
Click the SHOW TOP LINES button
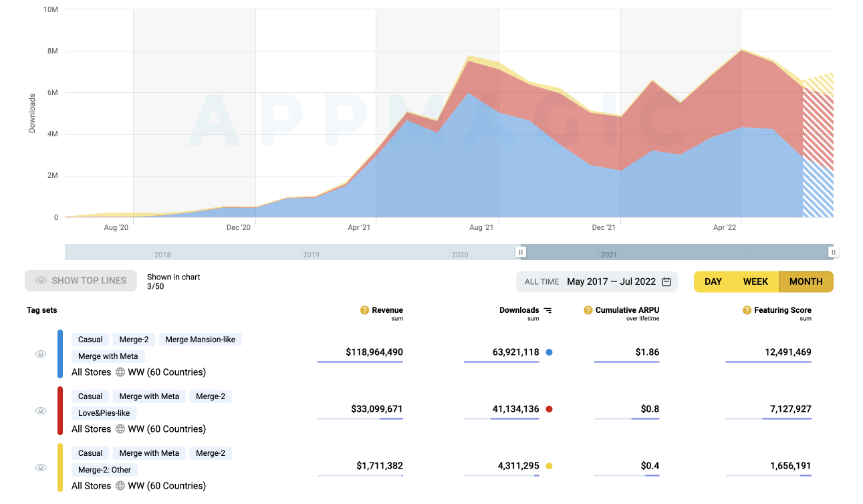pyautogui.click(x=81, y=281)
